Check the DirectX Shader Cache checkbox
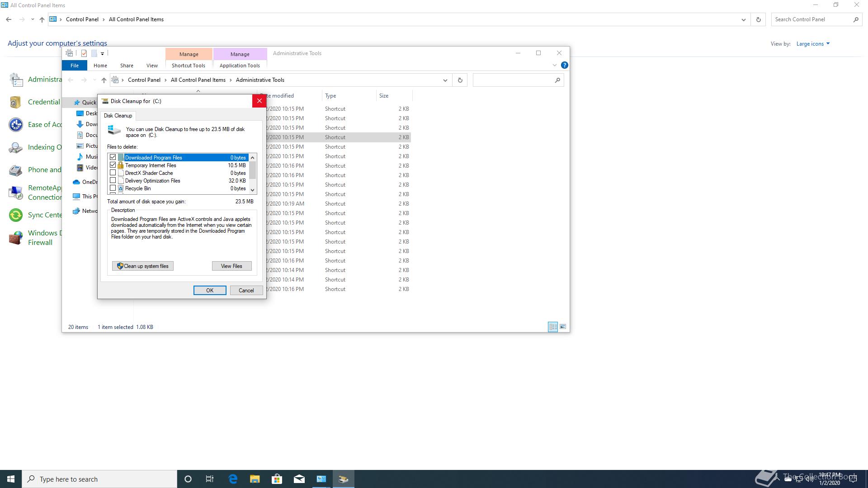Screen dimensions: 868x488 pos(113,173)
